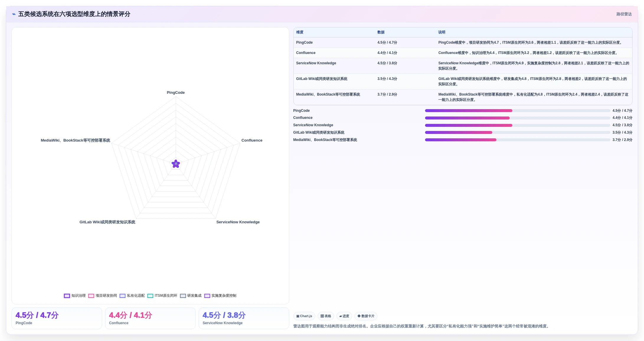The image size is (644, 341).
Task: Click the GitLab Wiki progress bar
Action: click(517, 132)
